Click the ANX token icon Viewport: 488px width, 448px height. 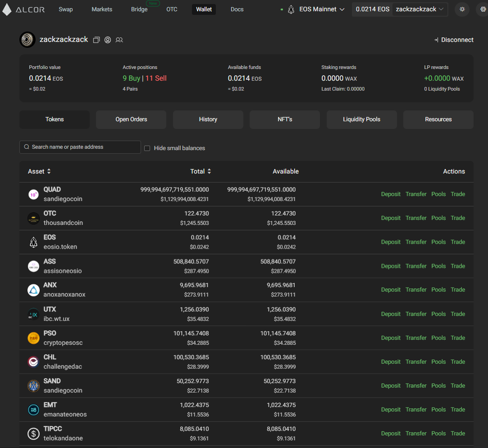tap(34, 290)
